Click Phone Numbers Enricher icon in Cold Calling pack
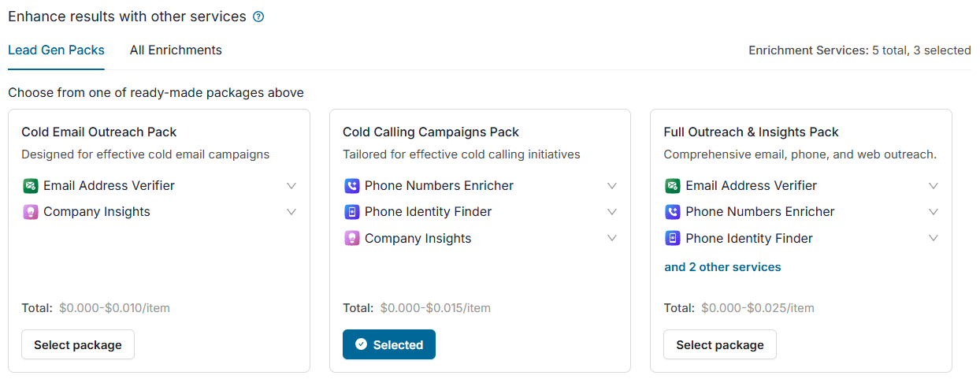This screenshot has height=383, width=980. (352, 186)
